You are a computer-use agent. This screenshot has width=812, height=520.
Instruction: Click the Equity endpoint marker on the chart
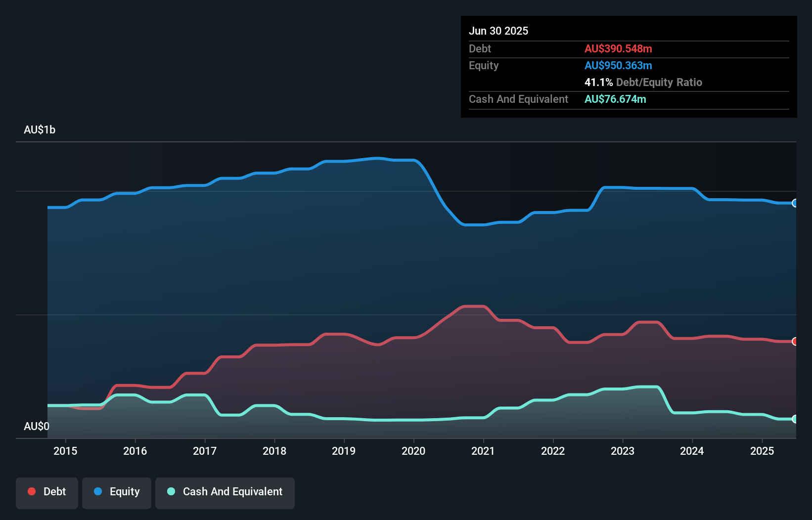794,203
